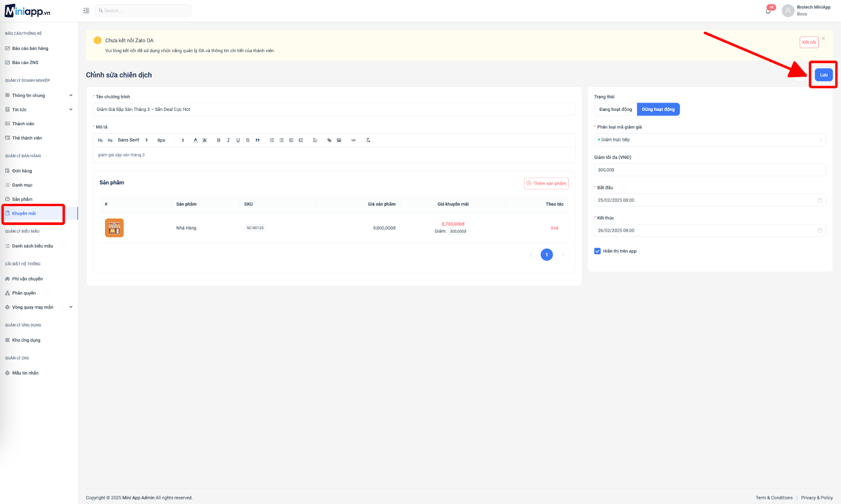Click the Bắt đầu date field
The image size is (841, 504).
[710, 200]
